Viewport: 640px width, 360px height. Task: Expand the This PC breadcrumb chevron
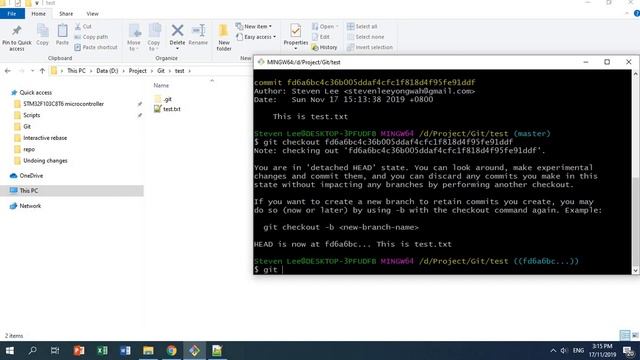click(x=91, y=71)
